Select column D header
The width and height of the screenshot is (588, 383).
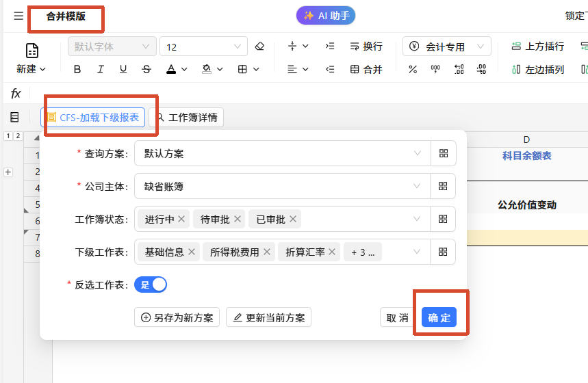(x=527, y=140)
